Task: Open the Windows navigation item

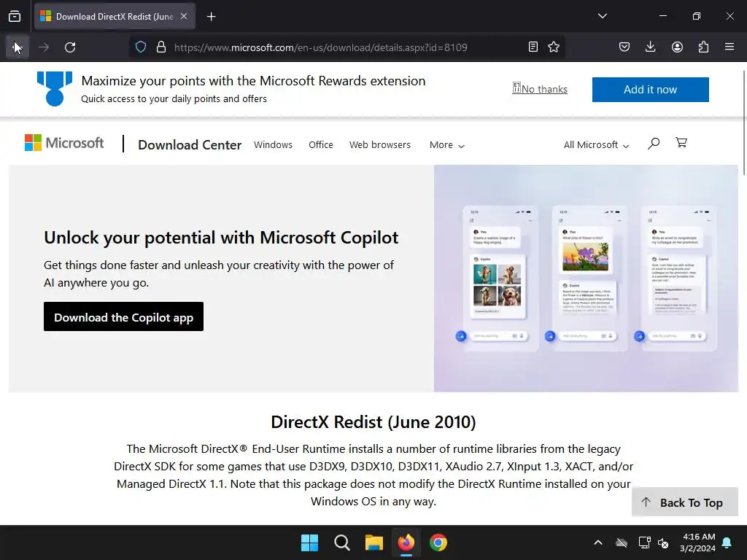Action: pyautogui.click(x=273, y=145)
